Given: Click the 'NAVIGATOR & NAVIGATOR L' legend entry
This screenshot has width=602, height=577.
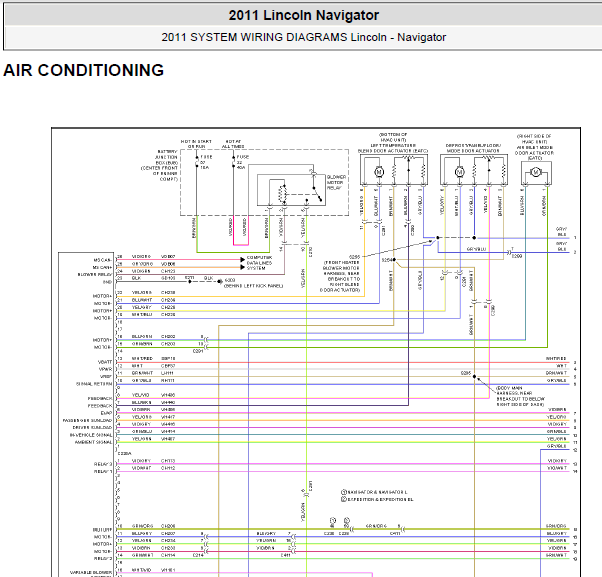Looking at the screenshot, I should [x=374, y=492].
